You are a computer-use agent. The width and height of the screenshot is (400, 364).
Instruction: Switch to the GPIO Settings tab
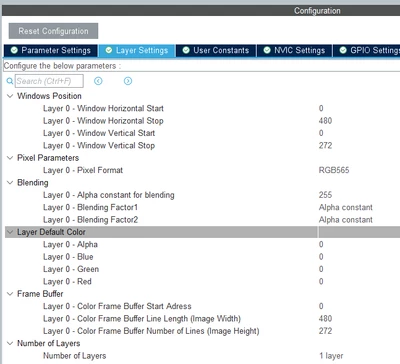tap(367, 50)
